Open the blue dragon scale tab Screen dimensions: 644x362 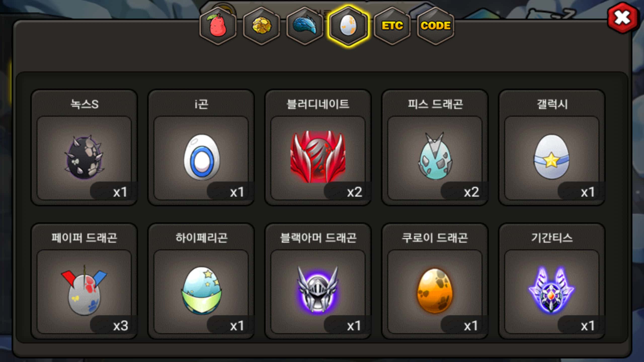(x=305, y=26)
